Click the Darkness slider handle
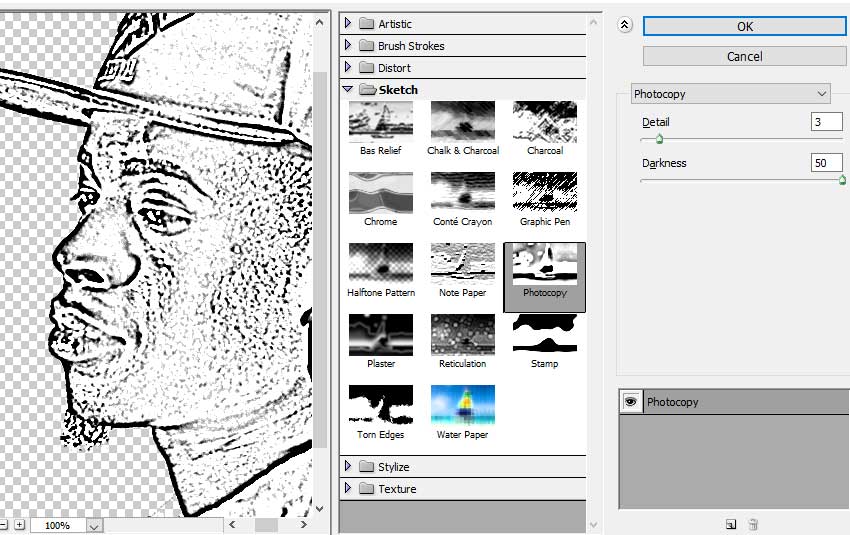The image size is (850, 535). (841, 181)
